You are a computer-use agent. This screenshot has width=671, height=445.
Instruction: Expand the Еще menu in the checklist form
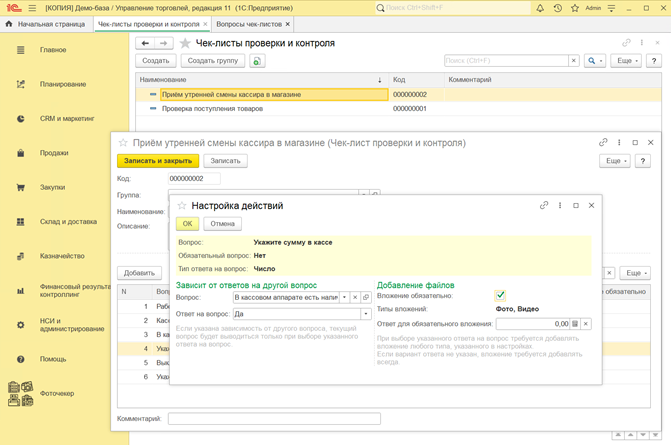pyautogui.click(x=613, y=160)
